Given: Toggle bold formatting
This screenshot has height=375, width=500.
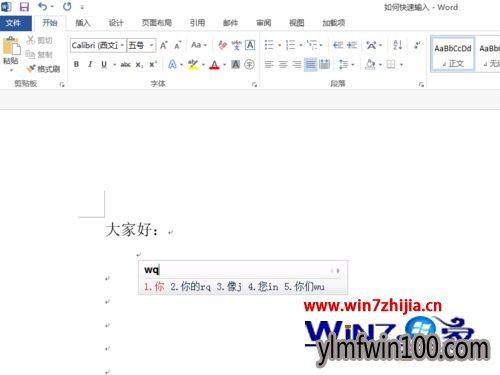Looking at the screenshot, I should pyautogui.click(x=76, y=64).
